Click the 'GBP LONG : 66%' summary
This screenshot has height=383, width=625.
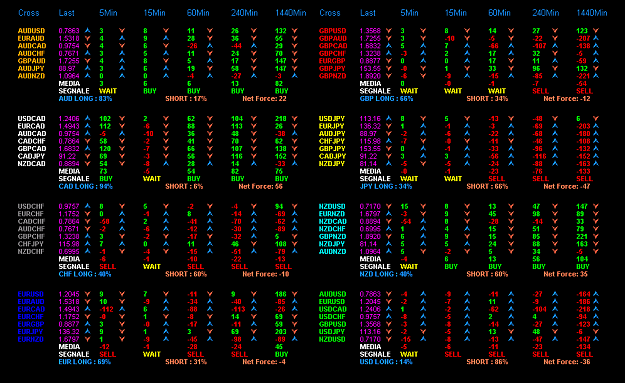[386, 98]
